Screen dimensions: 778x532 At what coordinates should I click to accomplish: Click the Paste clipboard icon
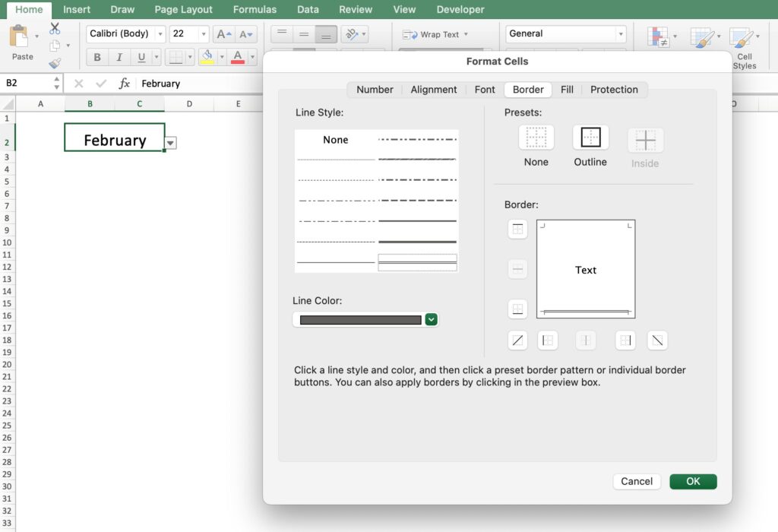coord(19,36)
